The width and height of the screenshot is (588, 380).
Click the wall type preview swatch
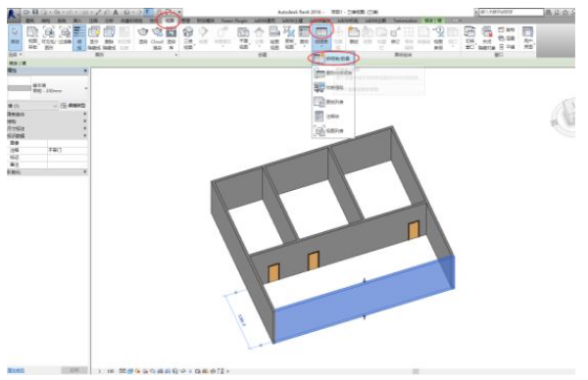[x=20, y=88]
